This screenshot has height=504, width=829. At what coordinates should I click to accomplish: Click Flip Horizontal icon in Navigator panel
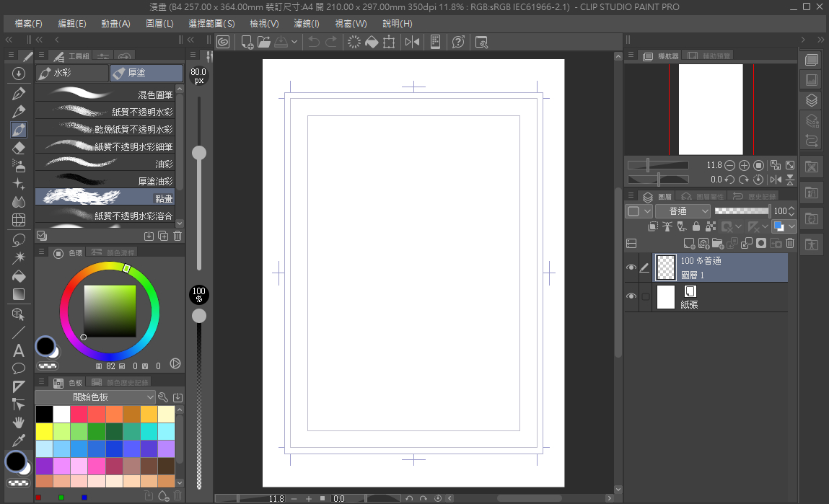[x=776, y=180]
